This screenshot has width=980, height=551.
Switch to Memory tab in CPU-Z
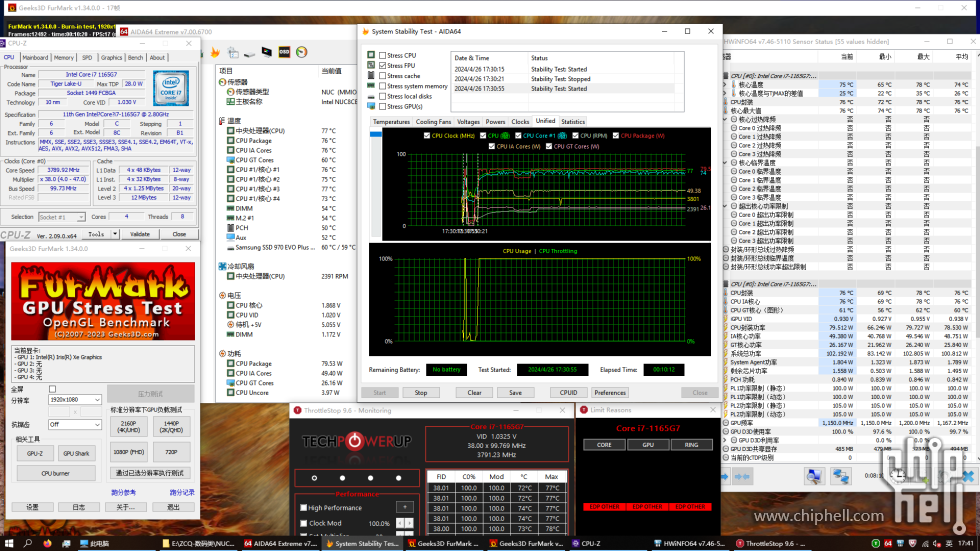tap(64, 57)
